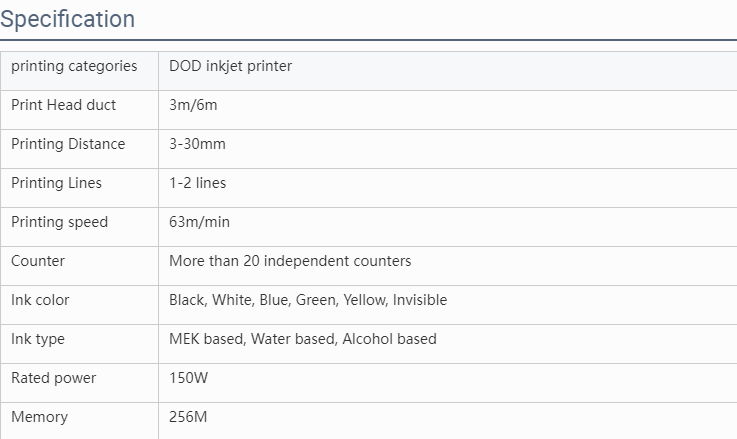Click the "Rated power" label
This screenshot has width=737, height=439.
(54, 378)
